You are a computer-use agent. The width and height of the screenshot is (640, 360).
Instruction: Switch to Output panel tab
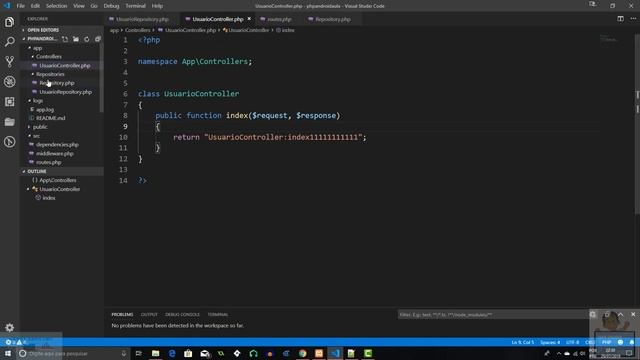tap(149, 314)
